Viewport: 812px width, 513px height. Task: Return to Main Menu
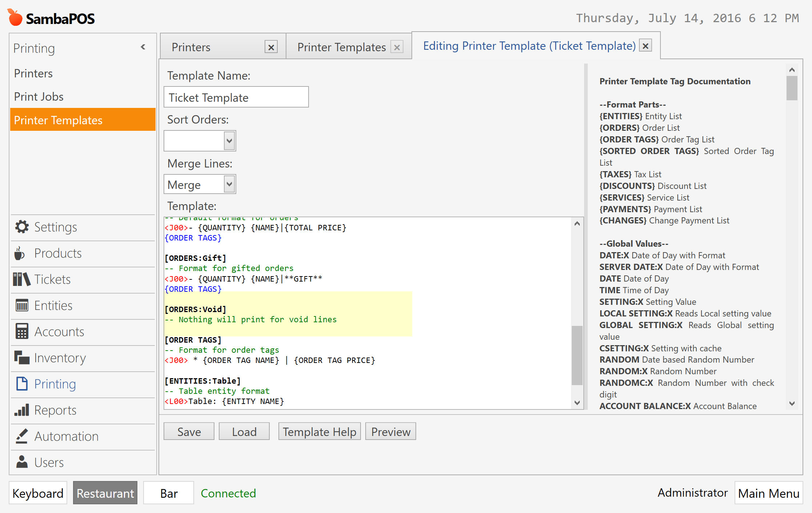[x=769, y=493]
